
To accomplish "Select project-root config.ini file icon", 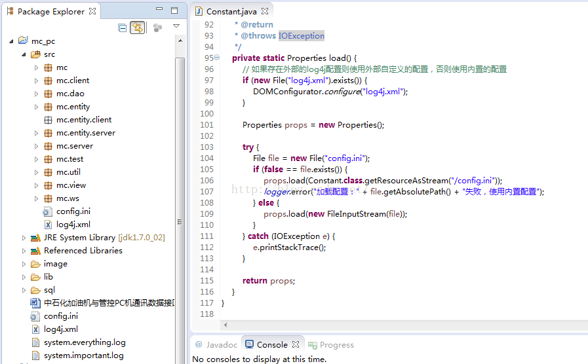I will coord(35,316).
